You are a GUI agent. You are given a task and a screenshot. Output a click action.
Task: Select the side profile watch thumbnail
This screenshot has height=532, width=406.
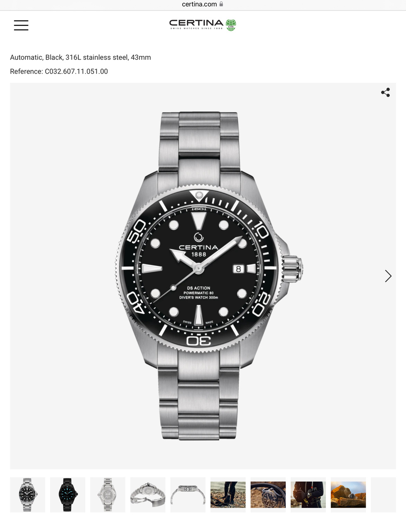pyautogui.click(x=188, y=495)
